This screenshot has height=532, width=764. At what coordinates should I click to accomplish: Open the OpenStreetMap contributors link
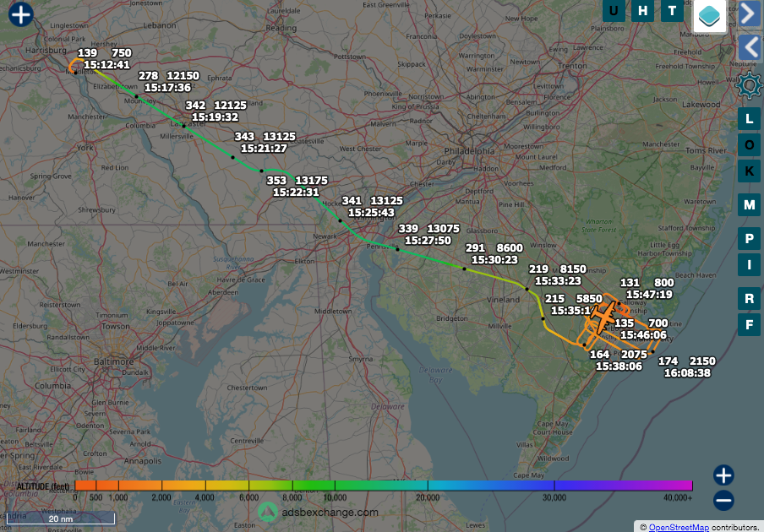(x=679, y=527)
